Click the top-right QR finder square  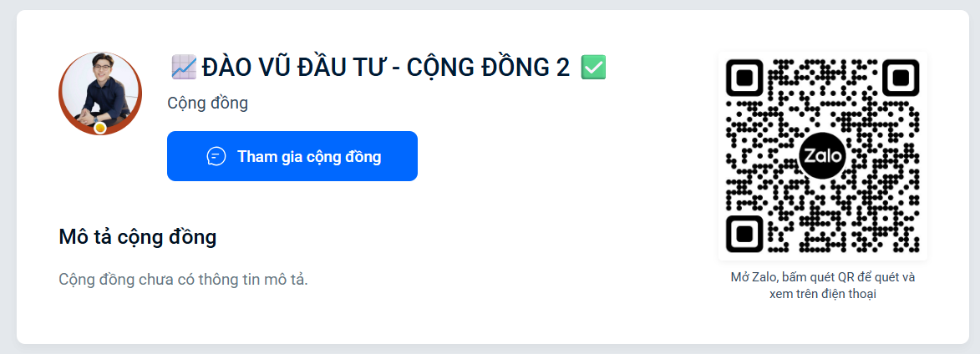point(901,78)
